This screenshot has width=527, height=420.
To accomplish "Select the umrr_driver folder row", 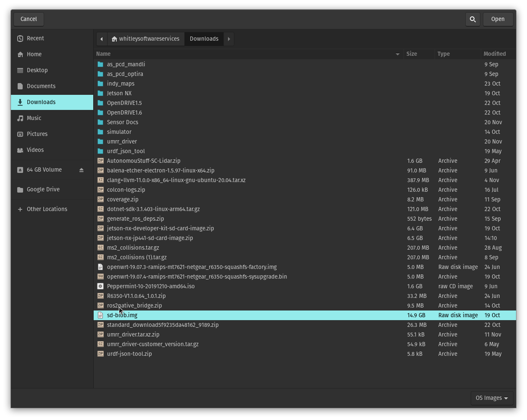I will pyautogui.click(x=305, y=141).
